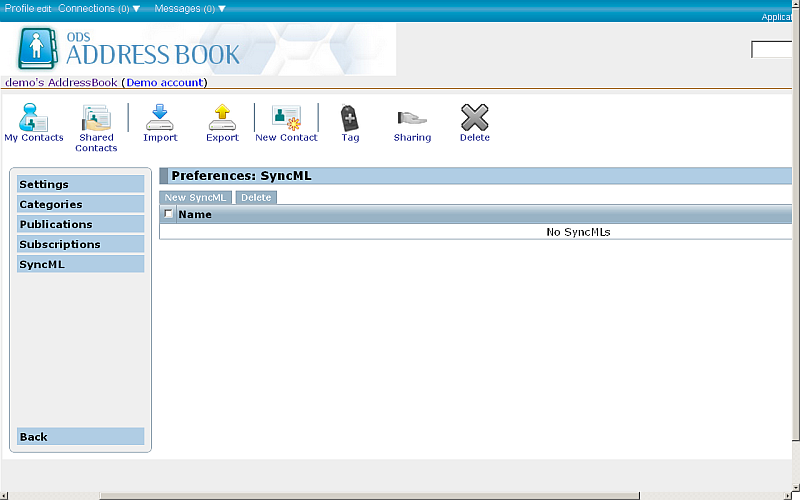Click the Import toolbar icon

point(160,118)
